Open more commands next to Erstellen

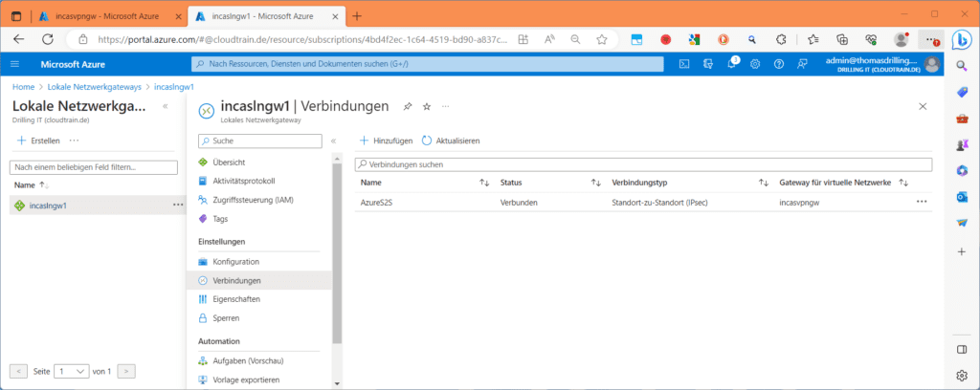tap(75, 141)
